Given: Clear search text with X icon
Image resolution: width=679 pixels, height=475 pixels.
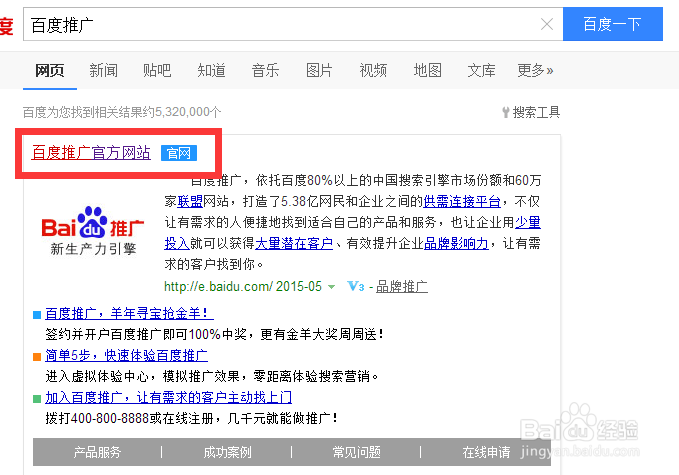Looking at the screenshot, I should pos(547,24).
